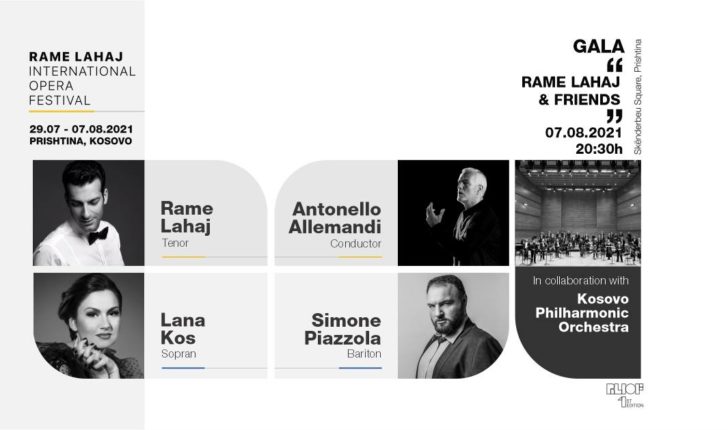Click the yellow underline beneath the festival title
Screen dimensions: 728x430
[x=62, y=111]
